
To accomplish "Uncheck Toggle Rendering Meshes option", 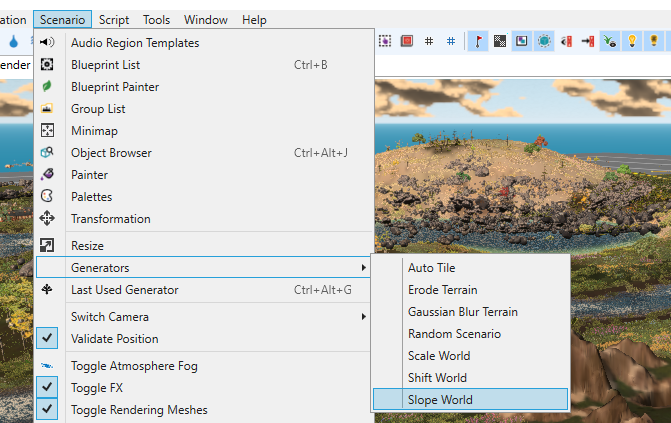I will [47, 409].
